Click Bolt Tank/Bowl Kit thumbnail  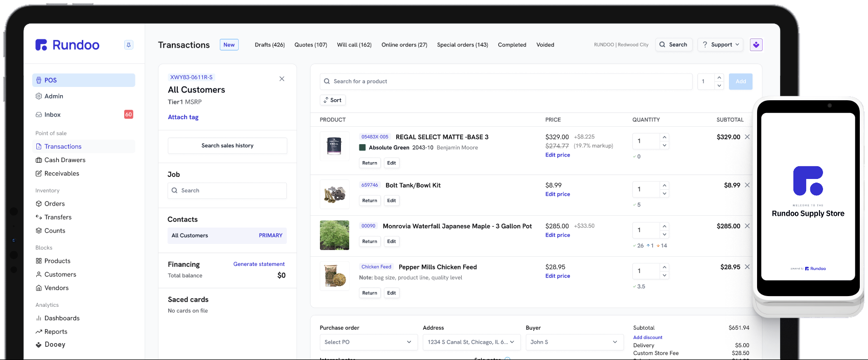coord(334,194)
